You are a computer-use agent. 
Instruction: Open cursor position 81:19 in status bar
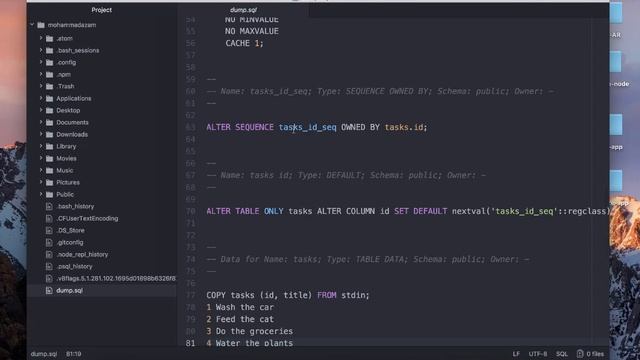[73, 354]
